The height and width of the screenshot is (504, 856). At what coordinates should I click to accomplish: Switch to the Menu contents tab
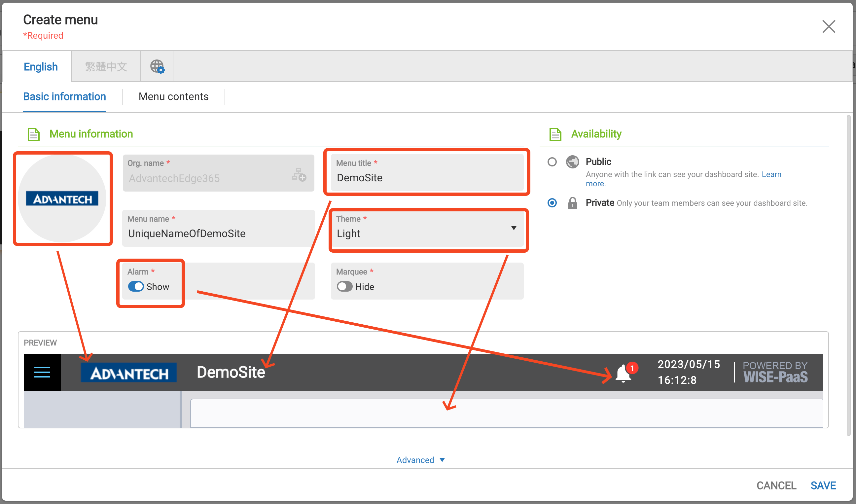click(173, 97)
